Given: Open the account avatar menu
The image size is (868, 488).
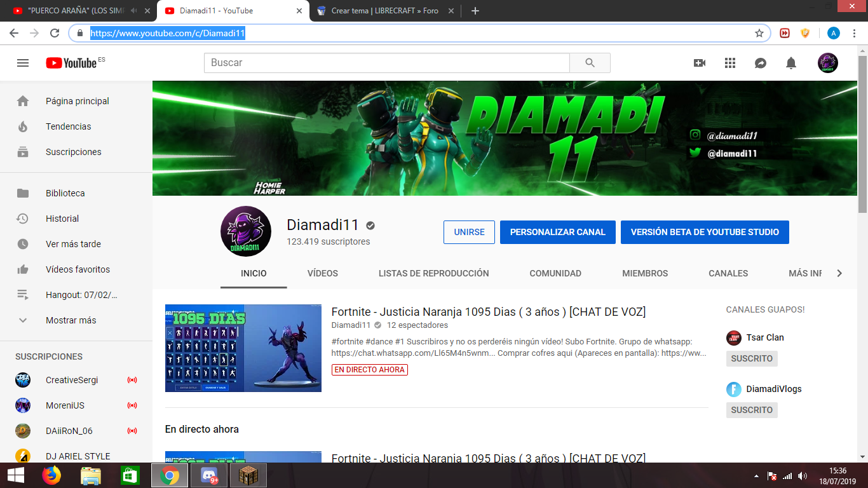Looking at the screenshot, I should [828, 63].
